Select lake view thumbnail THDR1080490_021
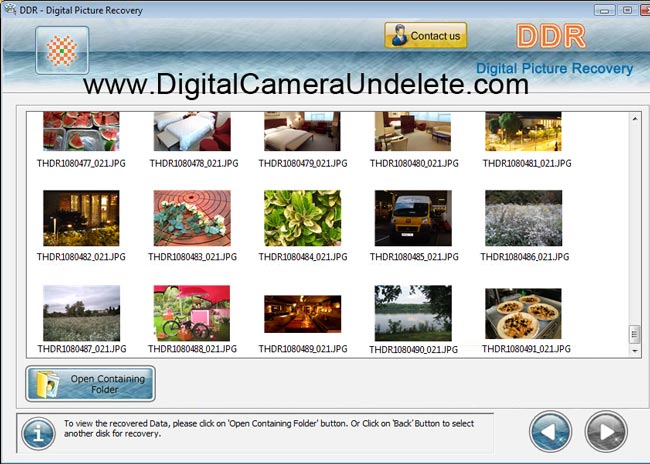 (x=413, y=313)
